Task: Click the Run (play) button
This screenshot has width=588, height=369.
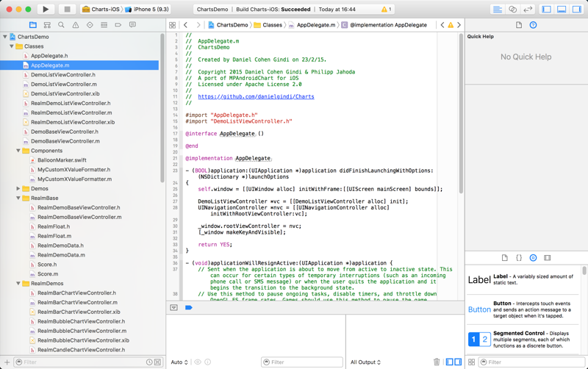Action: pyautogui.click(x=46, y=10)
